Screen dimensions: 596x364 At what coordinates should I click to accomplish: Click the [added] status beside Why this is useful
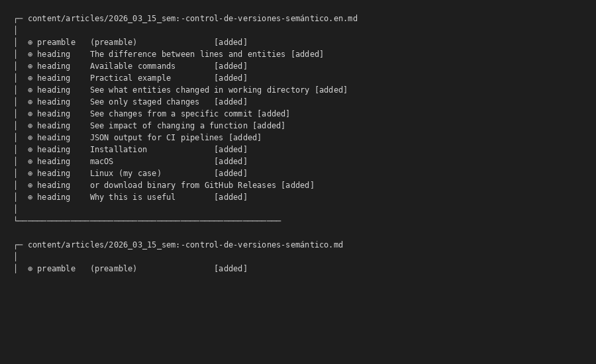click(x=230, y=197)
